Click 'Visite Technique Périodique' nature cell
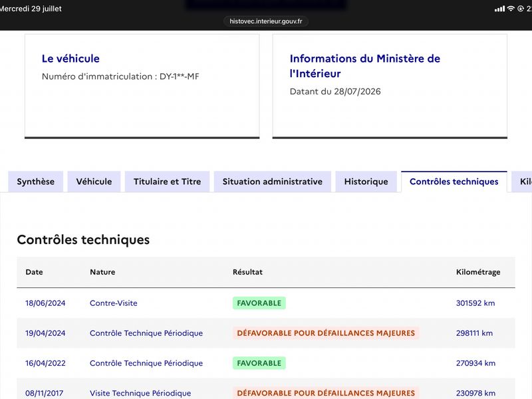This screenshot has height=399, width=532. pyautogui.click(x=140, y=393)
